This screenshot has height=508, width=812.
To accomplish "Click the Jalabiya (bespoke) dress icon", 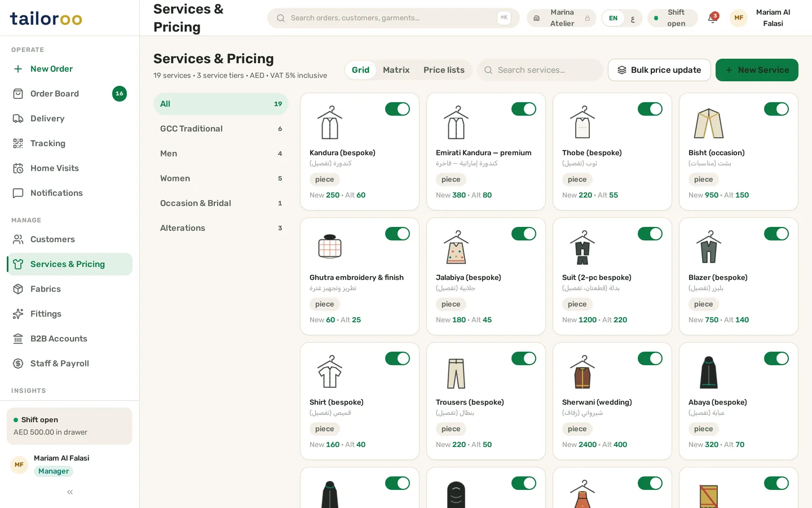I will tap(456, 247).
